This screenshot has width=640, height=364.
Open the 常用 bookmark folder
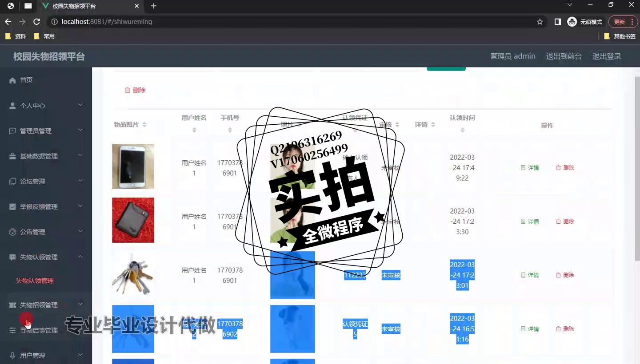pyautogui.click(x=44, y=36)
